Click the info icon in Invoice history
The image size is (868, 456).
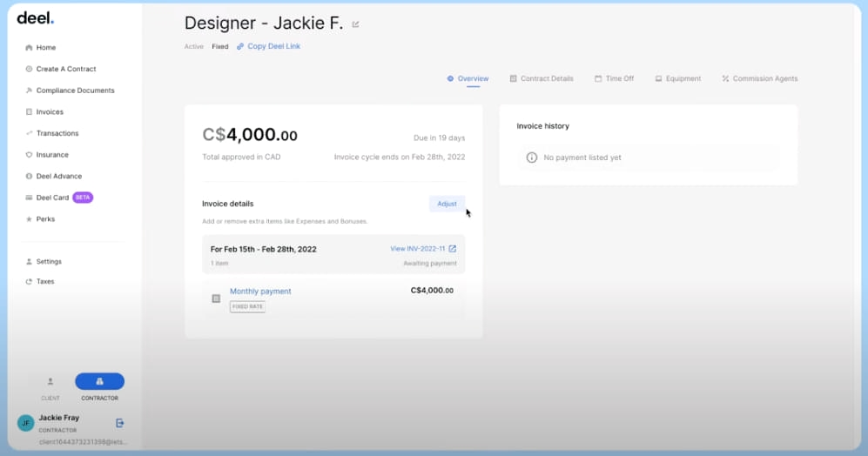(531, 158)
